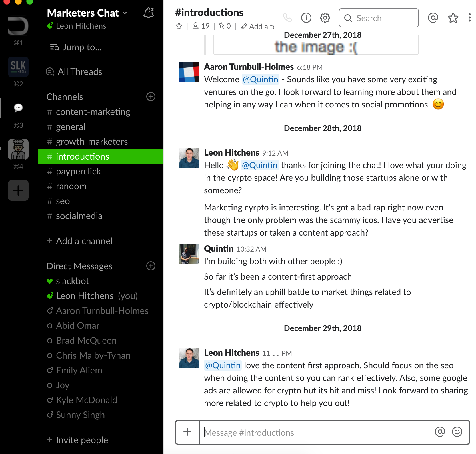
Task: Open starred items from the top right
Action: pos(453,18)
